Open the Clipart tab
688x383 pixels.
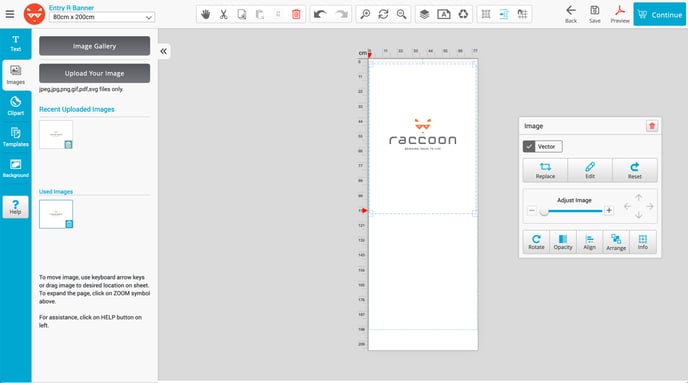tap(15, 106)
